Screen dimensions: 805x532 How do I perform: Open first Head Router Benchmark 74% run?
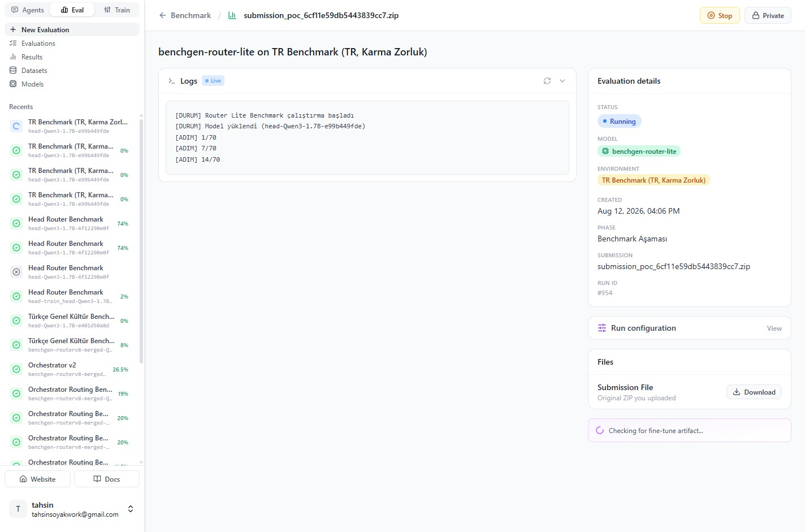[x=72, y=223]
